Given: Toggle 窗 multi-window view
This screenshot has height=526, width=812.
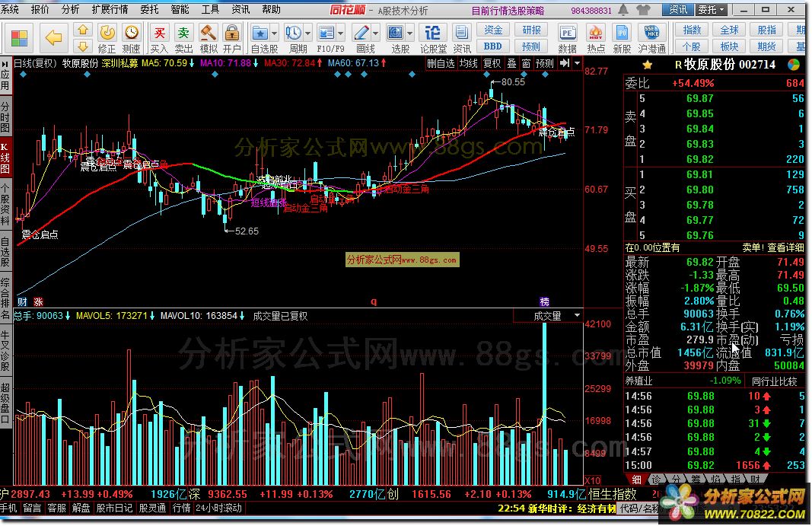Looking at the screenshot, I should 526,63.
